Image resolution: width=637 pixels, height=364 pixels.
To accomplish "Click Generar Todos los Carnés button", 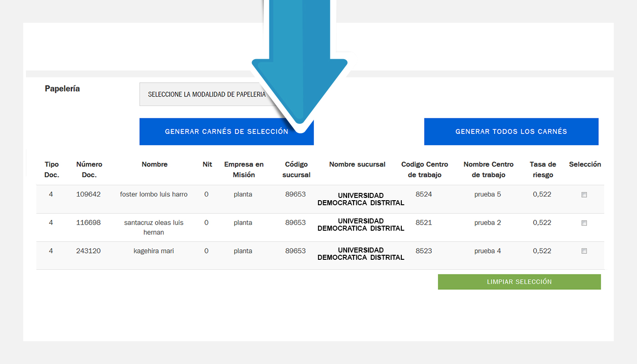I will tap(511, 131).
